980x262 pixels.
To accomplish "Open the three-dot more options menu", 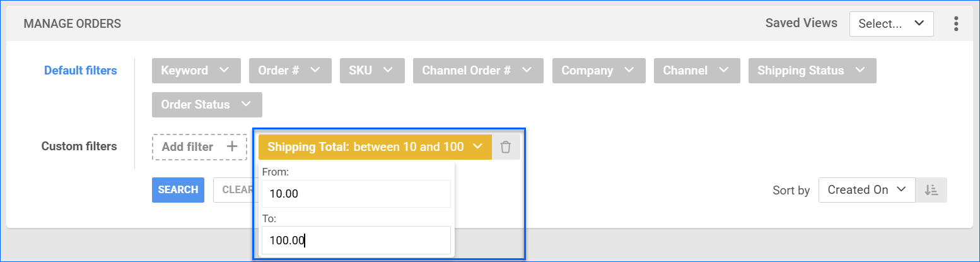I will [956, 24].
